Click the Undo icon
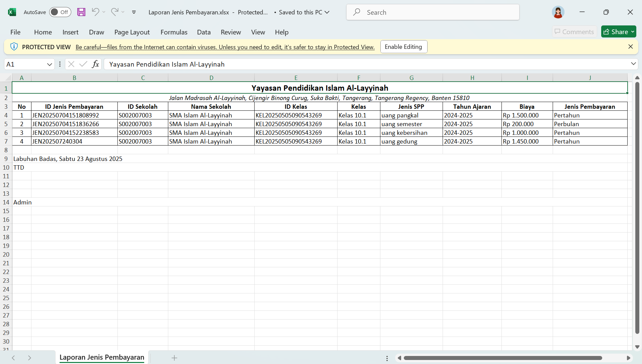The width and height of the screenshot is (642, 364). click(x=95, y=12)
